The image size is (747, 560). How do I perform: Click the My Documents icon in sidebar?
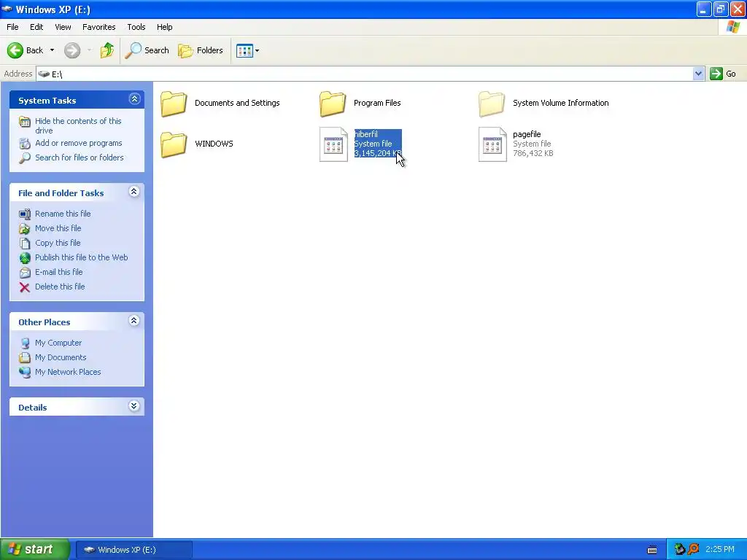[x=25, y=357]
